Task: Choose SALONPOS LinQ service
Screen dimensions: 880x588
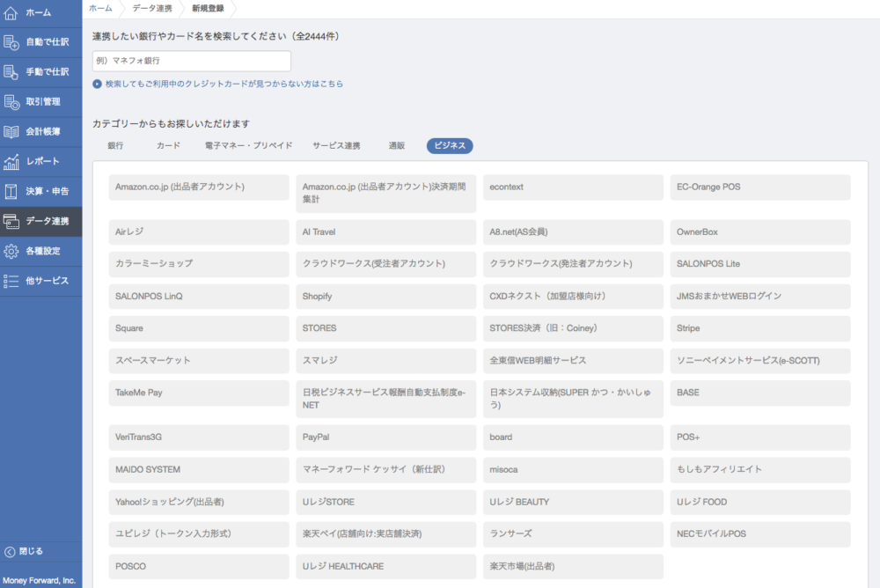Action: (x=199, y=297)
